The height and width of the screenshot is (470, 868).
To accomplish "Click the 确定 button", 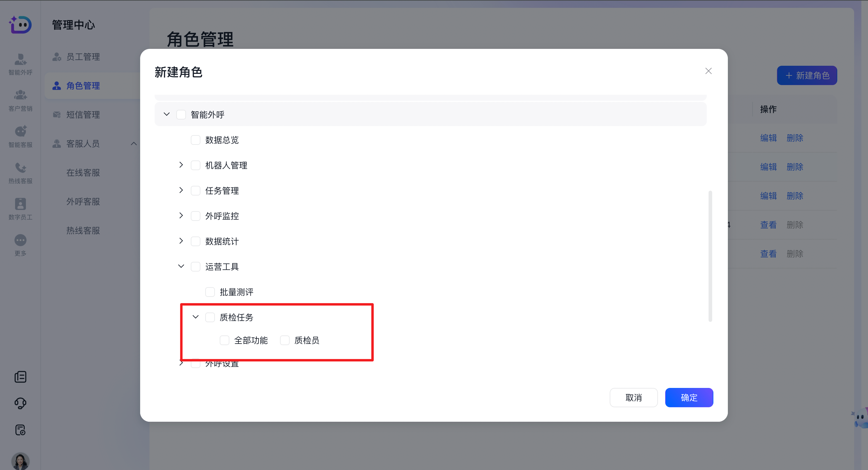I will pyautogui.click(x=689, y=398).
